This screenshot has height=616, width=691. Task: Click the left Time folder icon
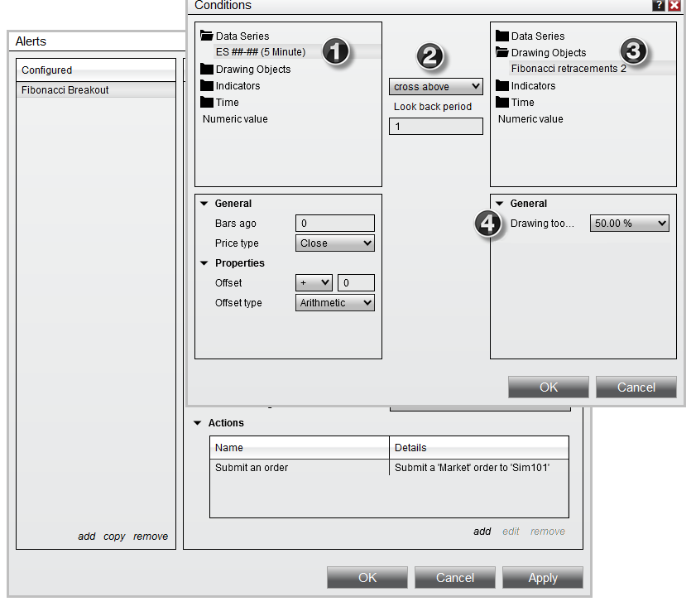click(x=207, y=103)
